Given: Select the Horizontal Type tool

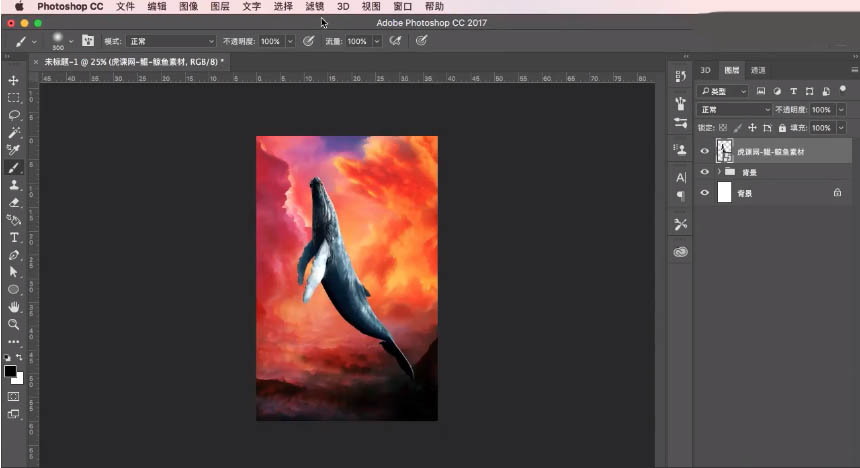Looking at the screenshot, I should 14,237.
